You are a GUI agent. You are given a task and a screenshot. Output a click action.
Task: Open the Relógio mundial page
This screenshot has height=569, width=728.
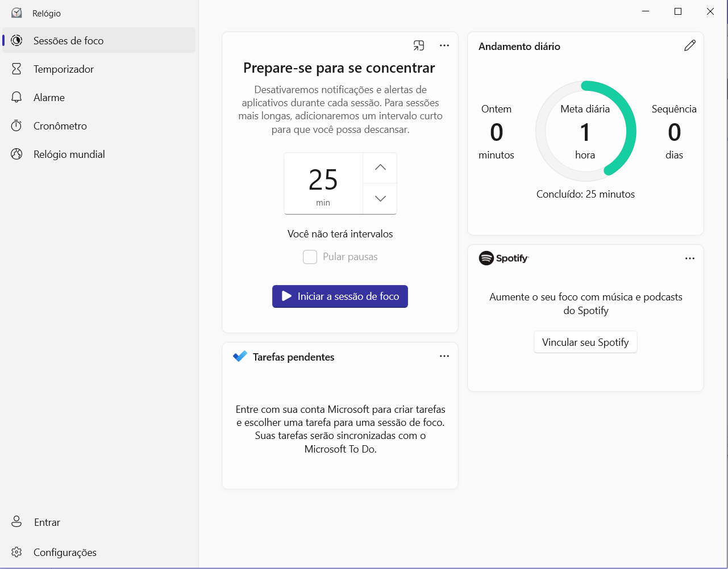(99, 154)
